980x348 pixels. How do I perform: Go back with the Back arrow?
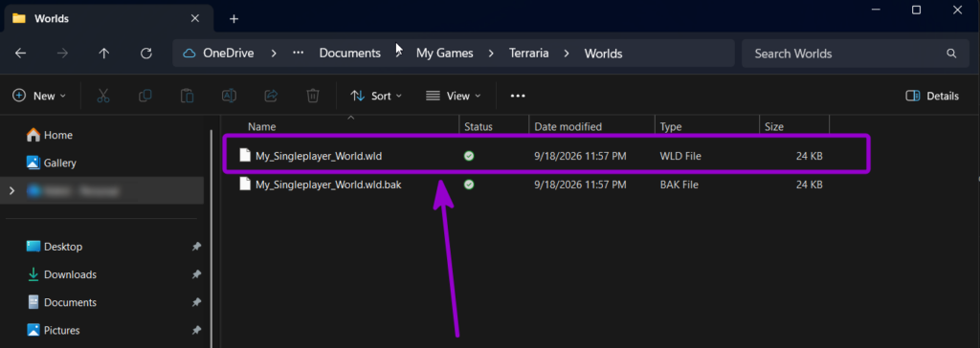[21, 54]
